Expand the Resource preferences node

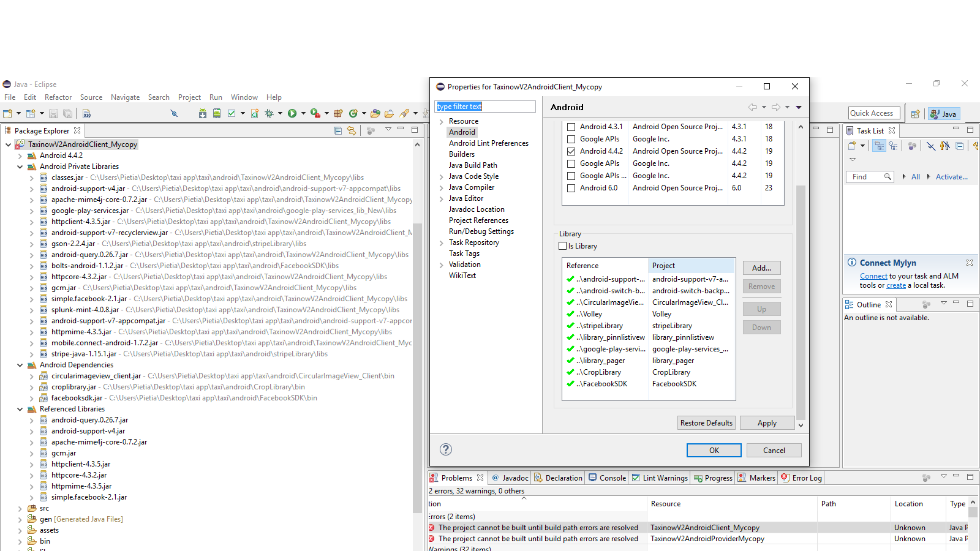click(441, 122)
